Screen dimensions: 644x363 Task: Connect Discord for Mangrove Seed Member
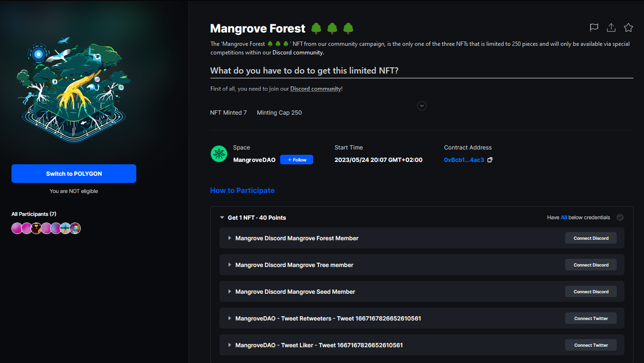click(591, 291)
